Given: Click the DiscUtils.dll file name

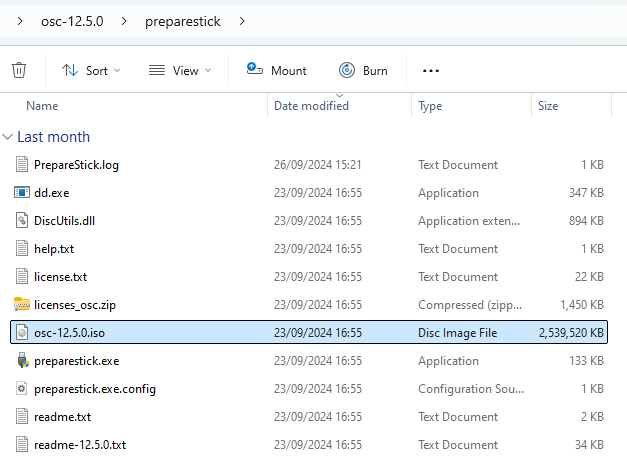Looking at the screenshot, I should coord(64,221).
